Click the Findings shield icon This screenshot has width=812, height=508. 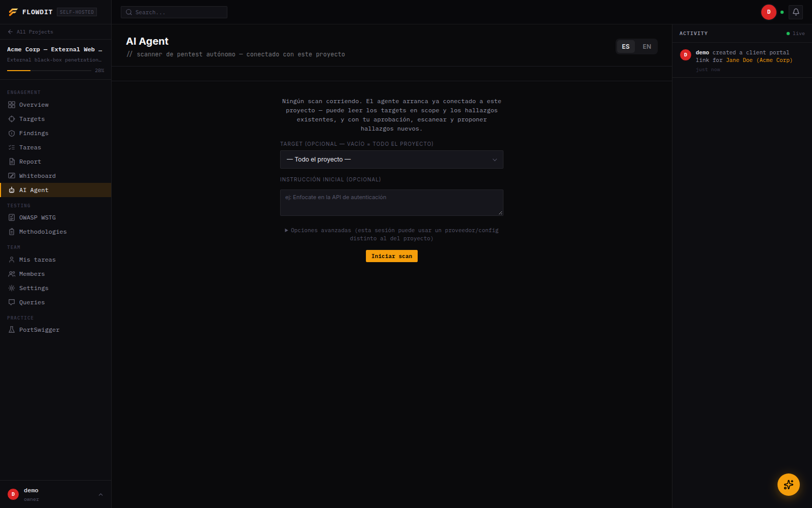(x=12, y=133)
